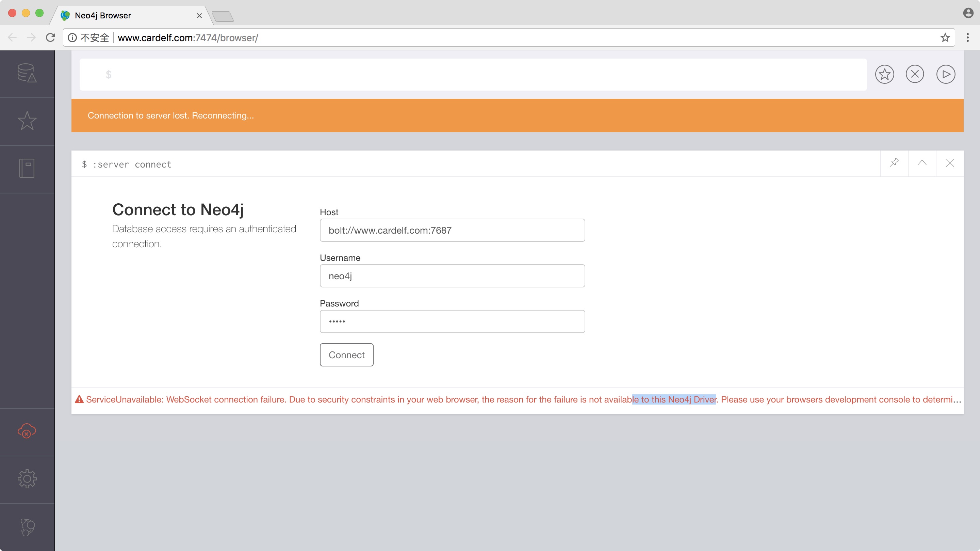Screen dimensions: 980x551
Task: Click the Username field containing neo4j
Action: click(452, 276)
